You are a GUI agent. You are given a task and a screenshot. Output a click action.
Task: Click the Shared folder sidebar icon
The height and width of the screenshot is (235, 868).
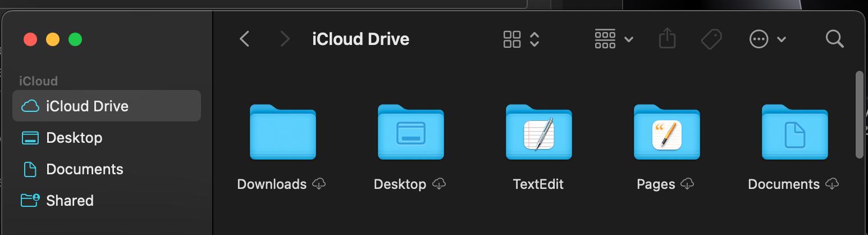(x=30, y=200)
